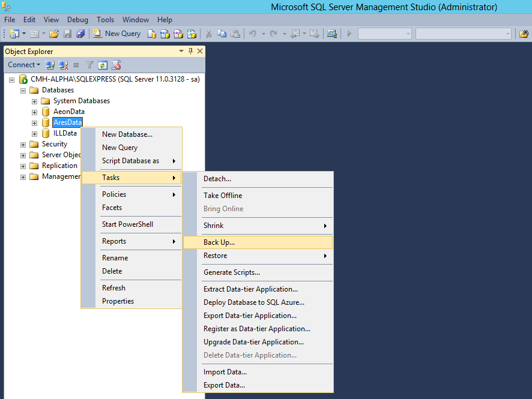Screen dimensions: 532x399
Task: Disconnect the server in Object Explorer
Action: click(x=63, y=64)
